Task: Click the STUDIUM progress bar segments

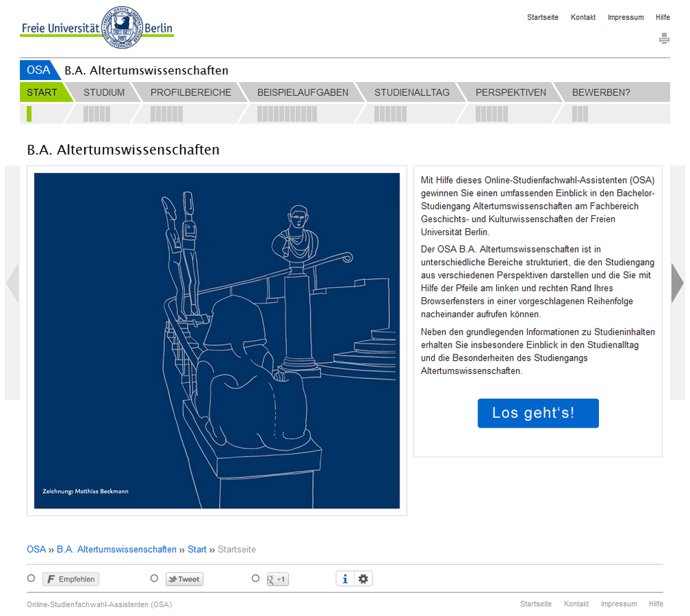Action: [97, 114]
